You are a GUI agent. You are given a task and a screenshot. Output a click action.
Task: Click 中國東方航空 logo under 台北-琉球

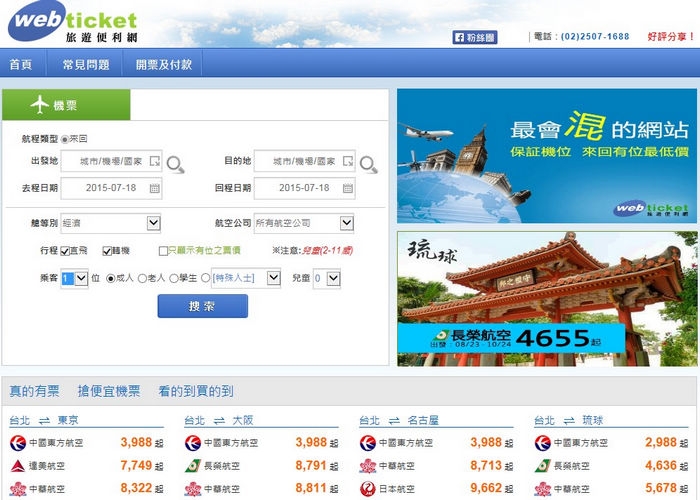[543, 443]
